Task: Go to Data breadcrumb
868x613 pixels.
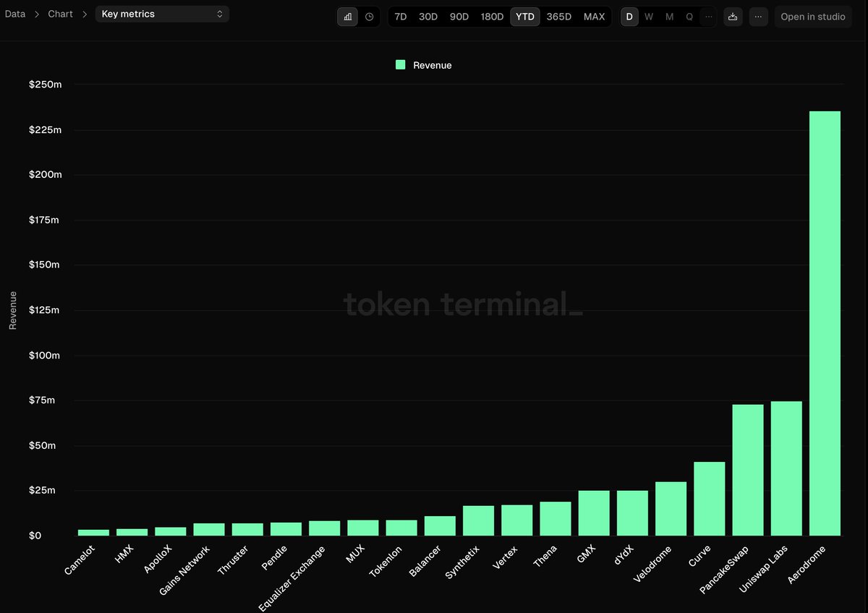Action: pos(15,14)
